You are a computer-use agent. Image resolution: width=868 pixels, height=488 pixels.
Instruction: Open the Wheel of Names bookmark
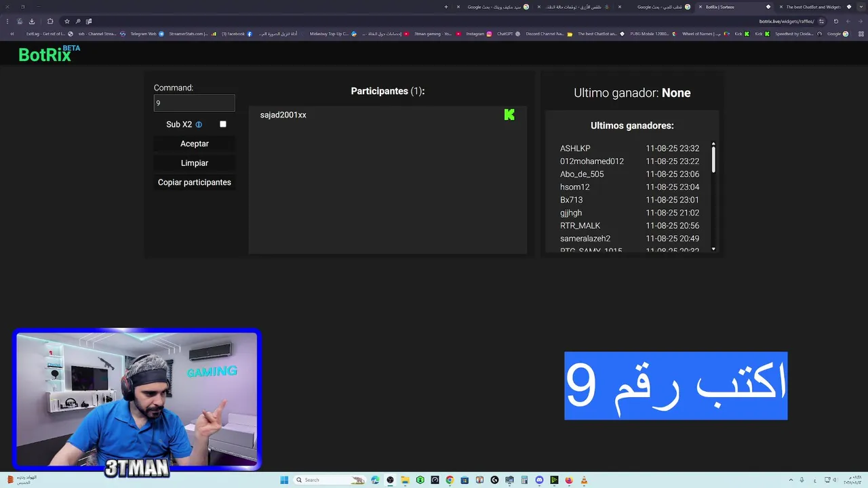[x=706, y=34]
